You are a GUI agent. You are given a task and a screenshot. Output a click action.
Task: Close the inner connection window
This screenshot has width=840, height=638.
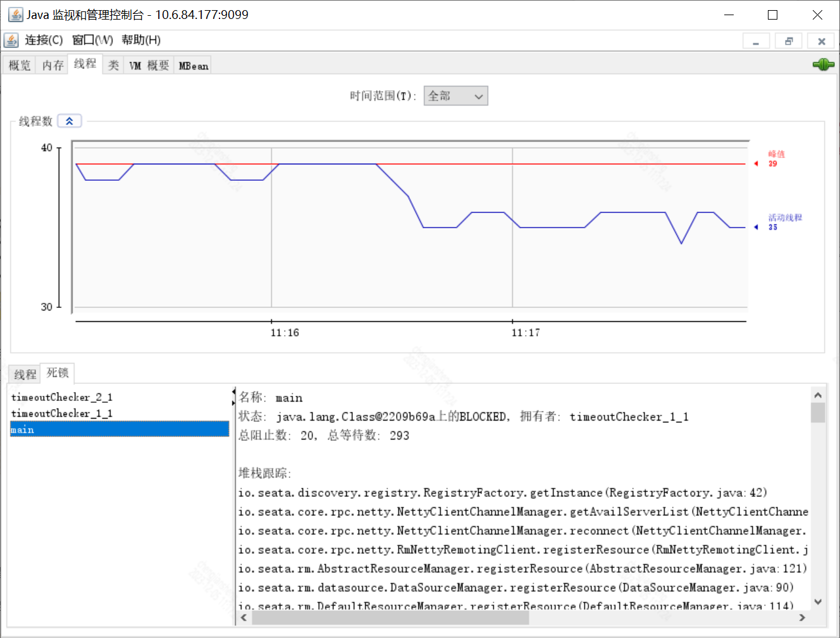point(822,41)
